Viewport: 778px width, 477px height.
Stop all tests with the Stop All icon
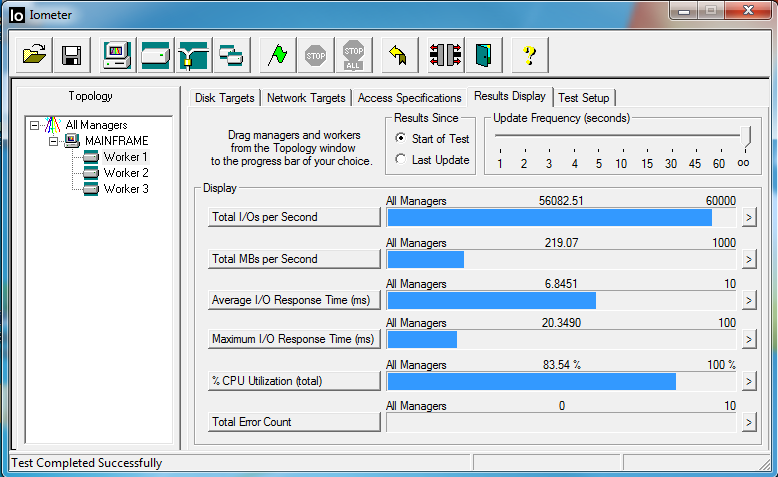click(353, 55)
